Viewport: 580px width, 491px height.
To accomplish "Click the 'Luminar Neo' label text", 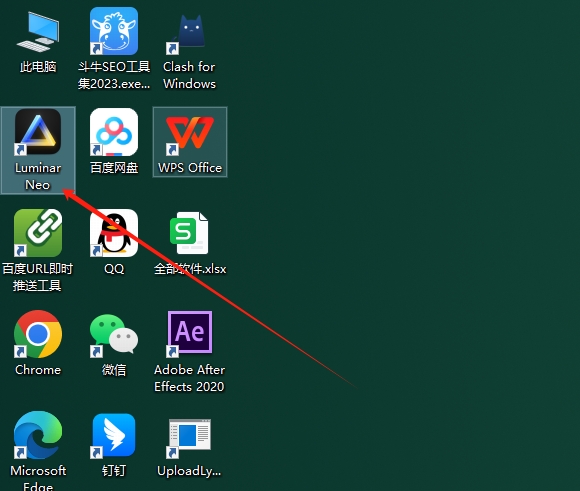I will (38, 176).
